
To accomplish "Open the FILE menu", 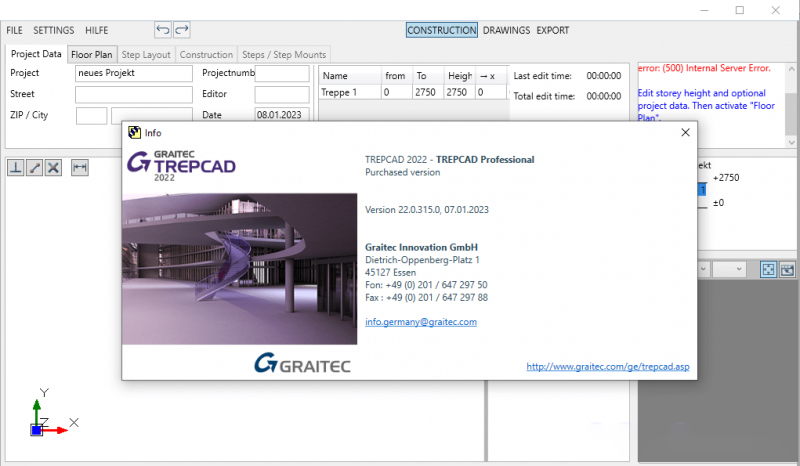I will tap(14, 30).
